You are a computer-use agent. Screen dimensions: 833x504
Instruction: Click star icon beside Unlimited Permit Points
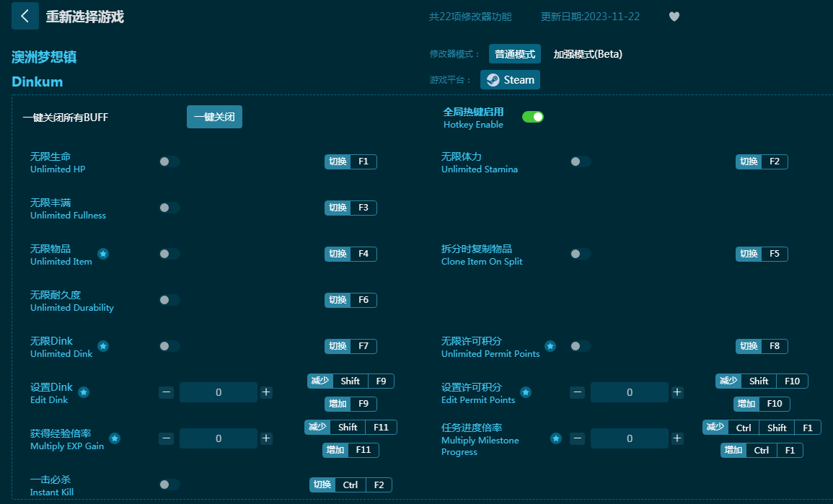550,346
